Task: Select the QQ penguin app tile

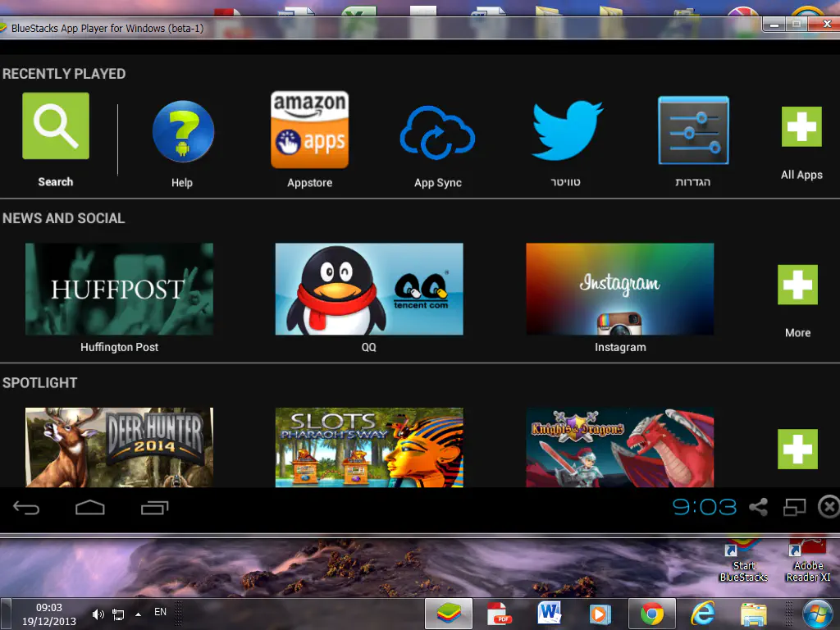Action: click(369, 289)
